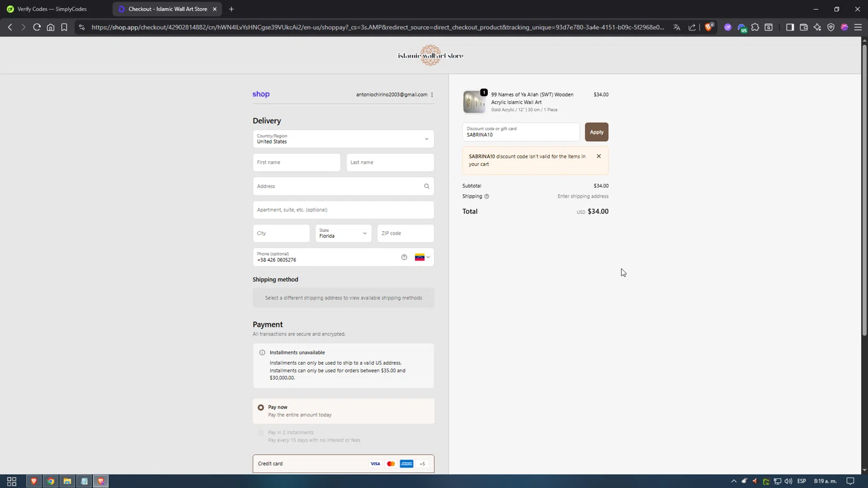The image size is (868, 488).
Task: Expand the Country/Region dropdown
Action: pos(343,139)
